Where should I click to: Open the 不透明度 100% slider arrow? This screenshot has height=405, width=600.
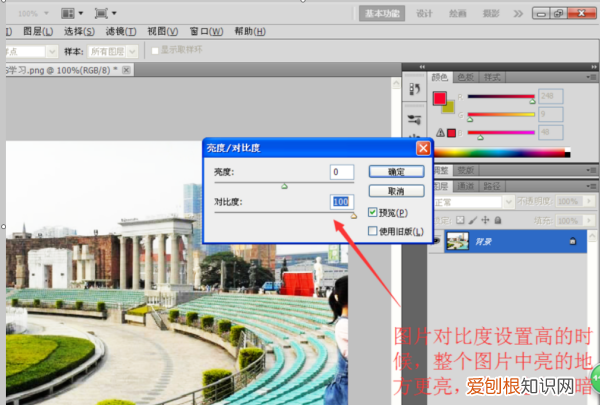pyautogui.click(x=589, y=201)
